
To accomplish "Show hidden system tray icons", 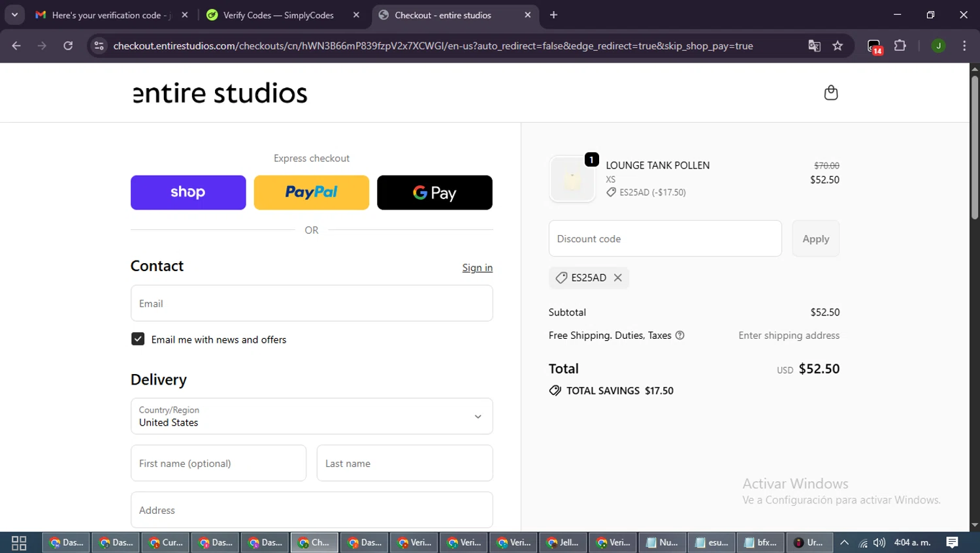I will click(844, 543).
